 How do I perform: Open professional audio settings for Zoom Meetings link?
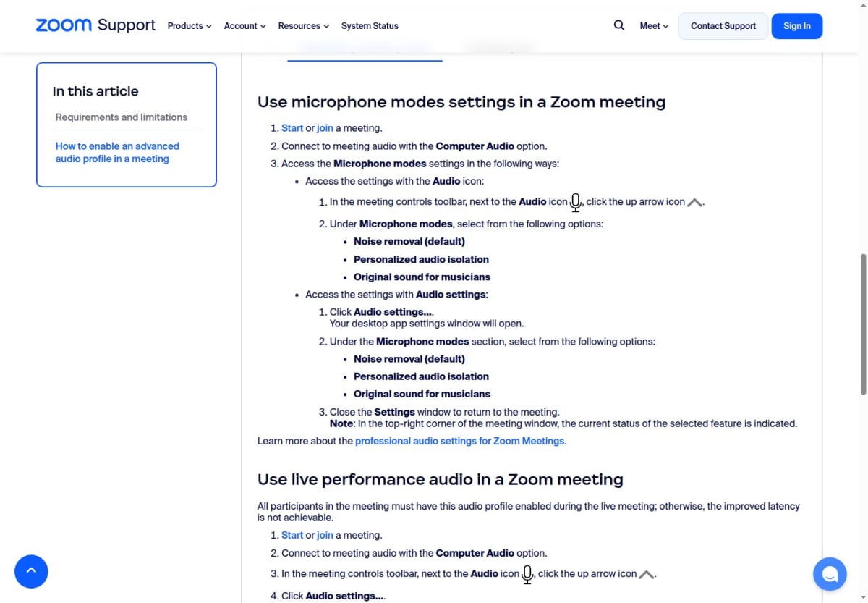pyautogui.click(x=459, y=441)
